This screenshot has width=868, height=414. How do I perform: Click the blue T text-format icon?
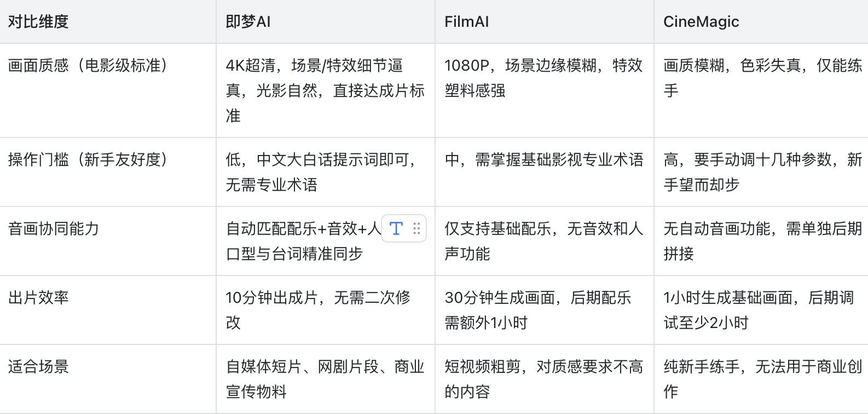[396, 229]
